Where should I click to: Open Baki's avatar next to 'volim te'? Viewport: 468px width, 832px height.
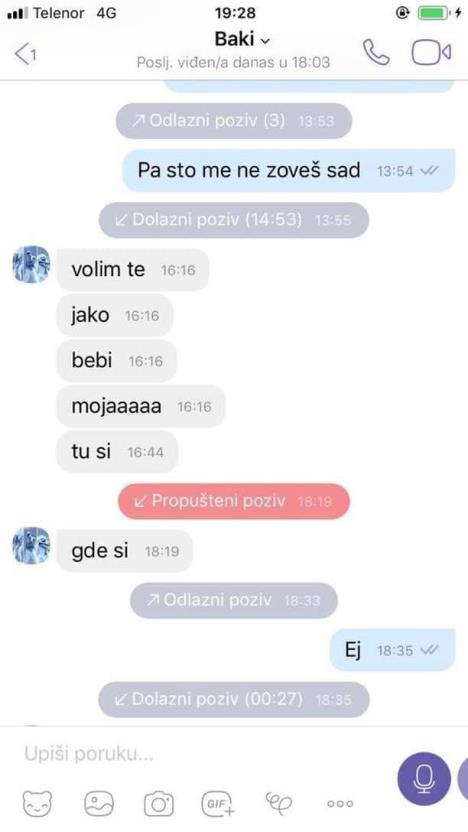(x=31, y=264)
